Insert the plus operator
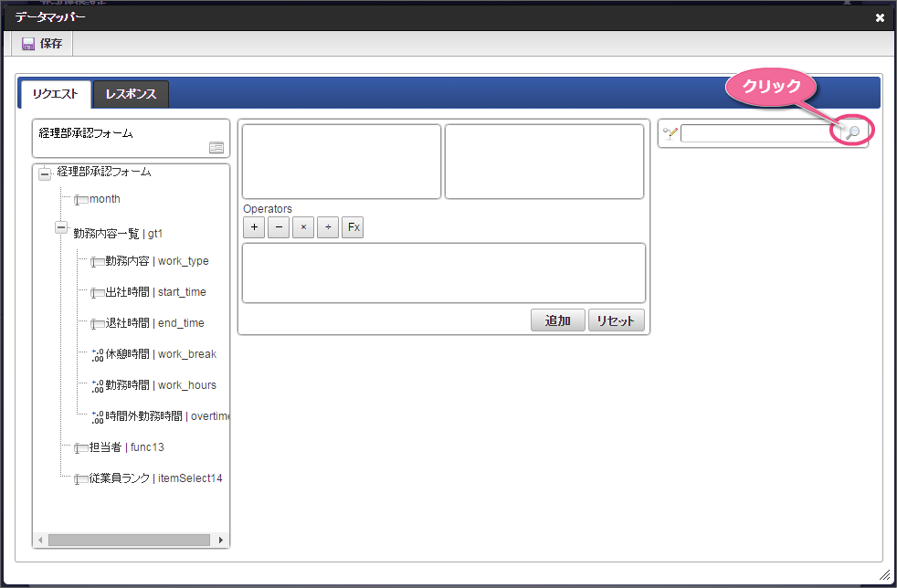 click(x=254, y=227)
